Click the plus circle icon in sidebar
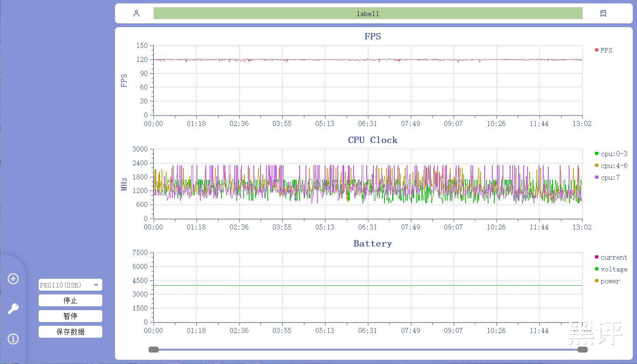Screen dimensions: 637x364 click(13, 279)
